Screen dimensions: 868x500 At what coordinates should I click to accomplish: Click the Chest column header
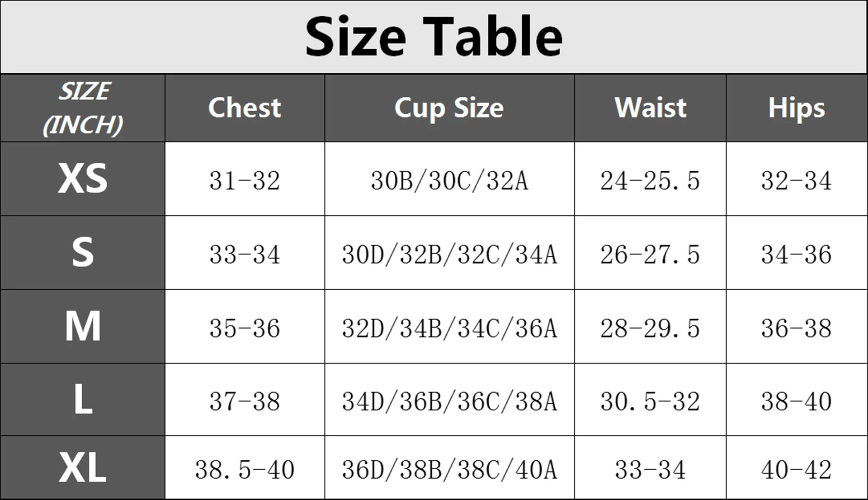[245, 108]
